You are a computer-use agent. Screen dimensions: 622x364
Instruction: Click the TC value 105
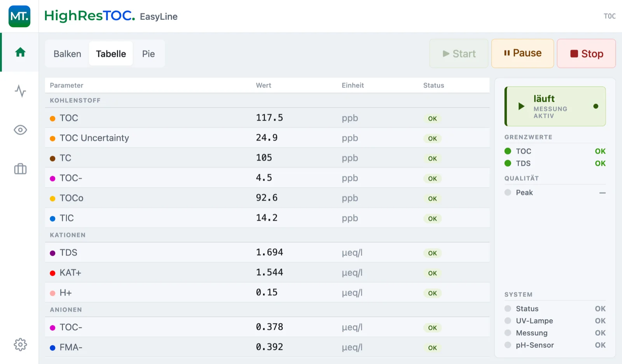pyautogui.click(x=264, y=158)
